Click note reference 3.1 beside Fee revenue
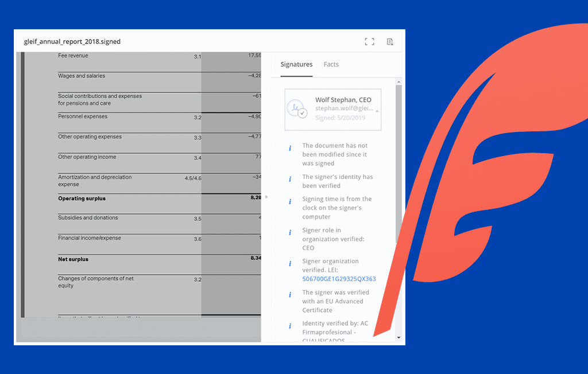The height and width of the screenshot is (374, 588). (198, 57)
